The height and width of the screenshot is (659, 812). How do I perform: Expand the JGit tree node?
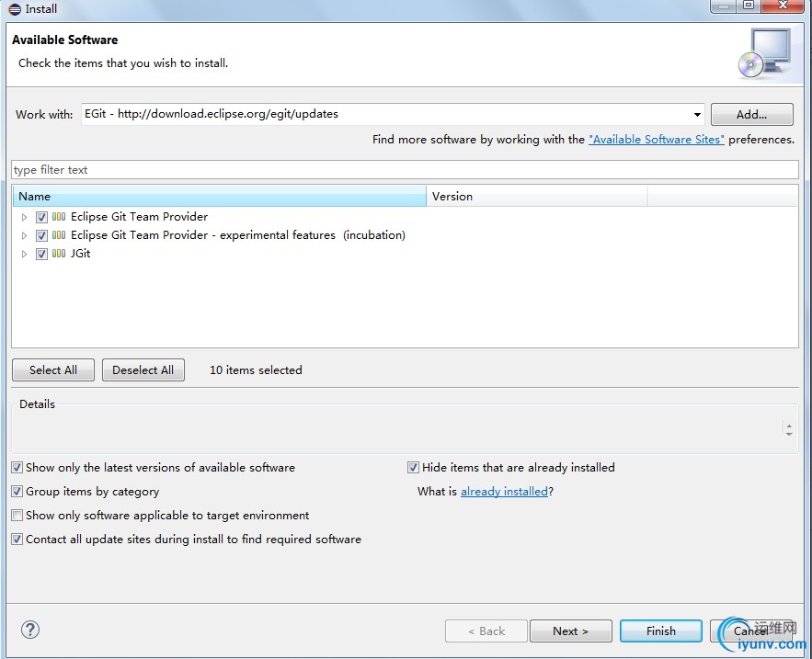click(24, 254)
